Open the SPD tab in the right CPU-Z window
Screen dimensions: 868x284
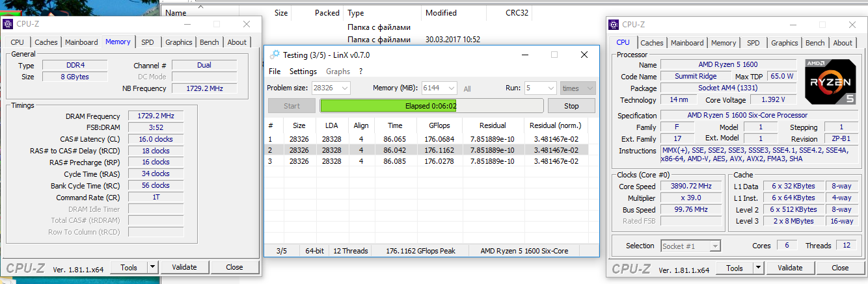click(x=753, y=43)
